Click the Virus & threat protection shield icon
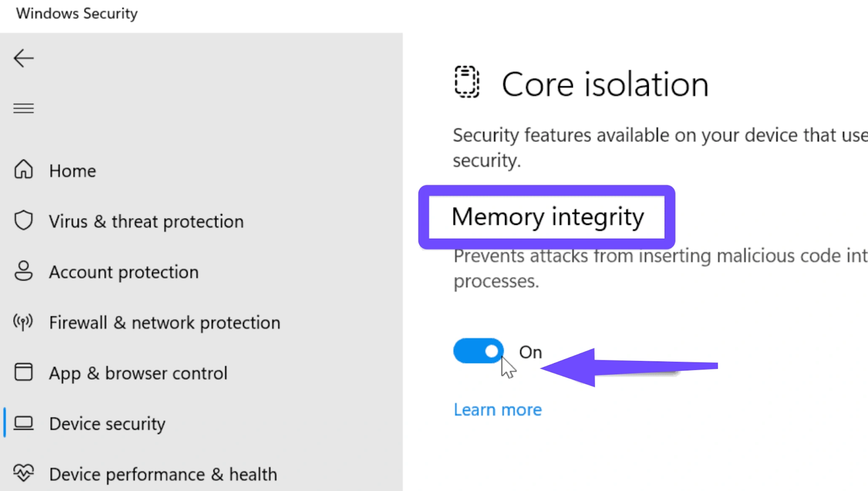868x491 pixels. (x=23, y=221)
